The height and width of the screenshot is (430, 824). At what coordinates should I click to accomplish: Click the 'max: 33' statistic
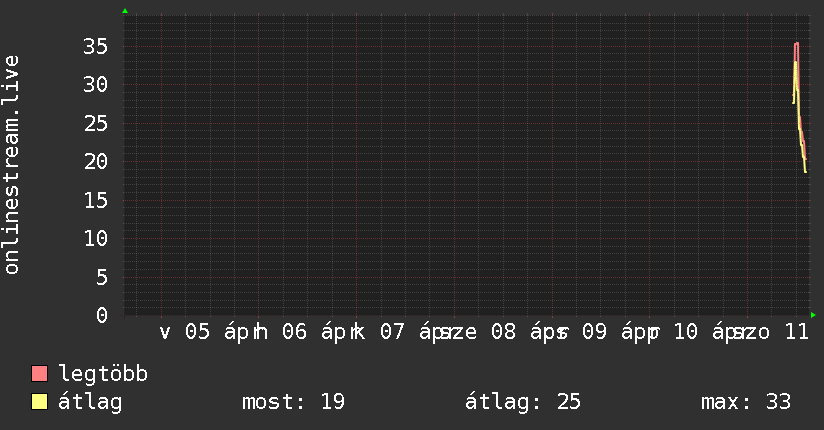tap(746, 402)
